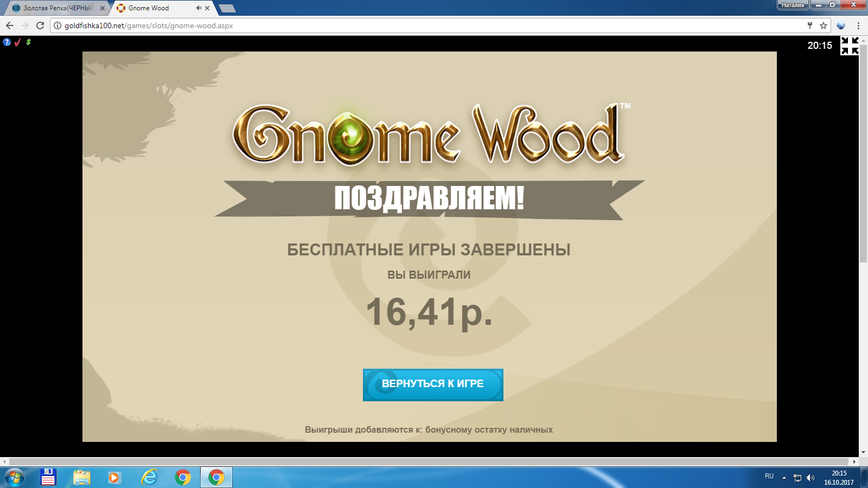Image resolution: width=868 pixels, height=488 pixels.
Task: Open Internet Explorer from the taskbar
Action: coord(149,477)
